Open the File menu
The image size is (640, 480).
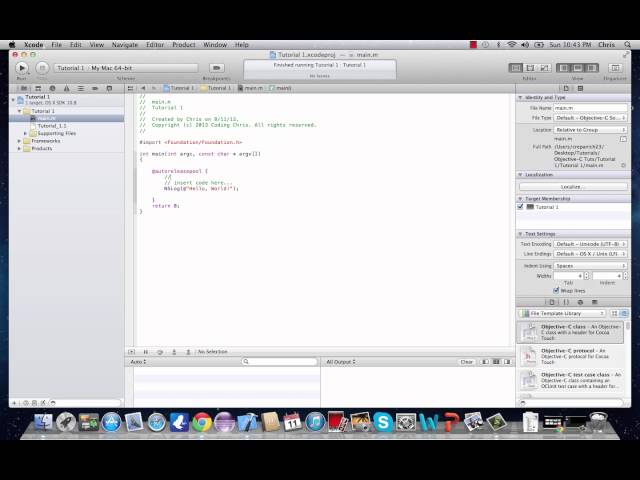56,45
